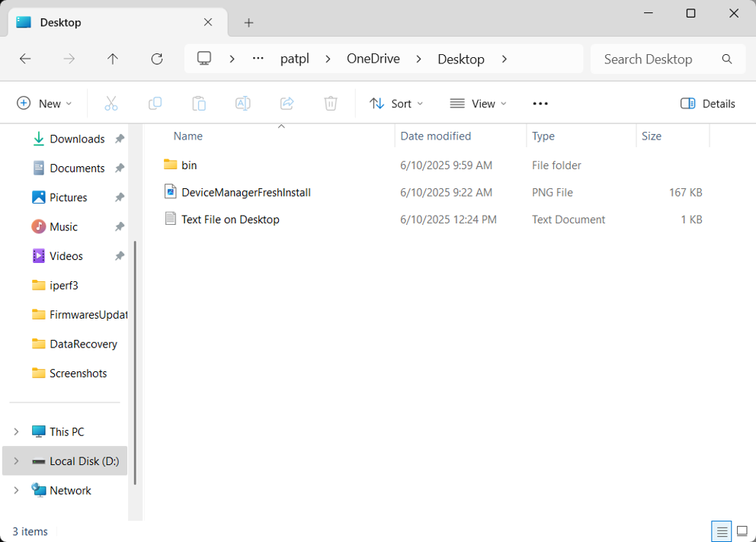This screenshot has height=542, width=756.
Task: Select the DeviceManagerFreshInstall PNG file
Action: click(245, 192)
